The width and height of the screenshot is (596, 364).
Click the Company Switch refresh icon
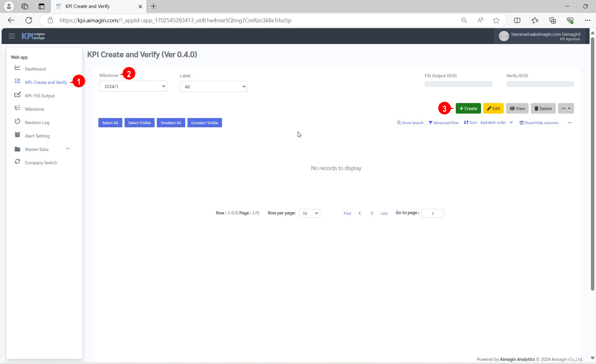(x=18, y=162)
